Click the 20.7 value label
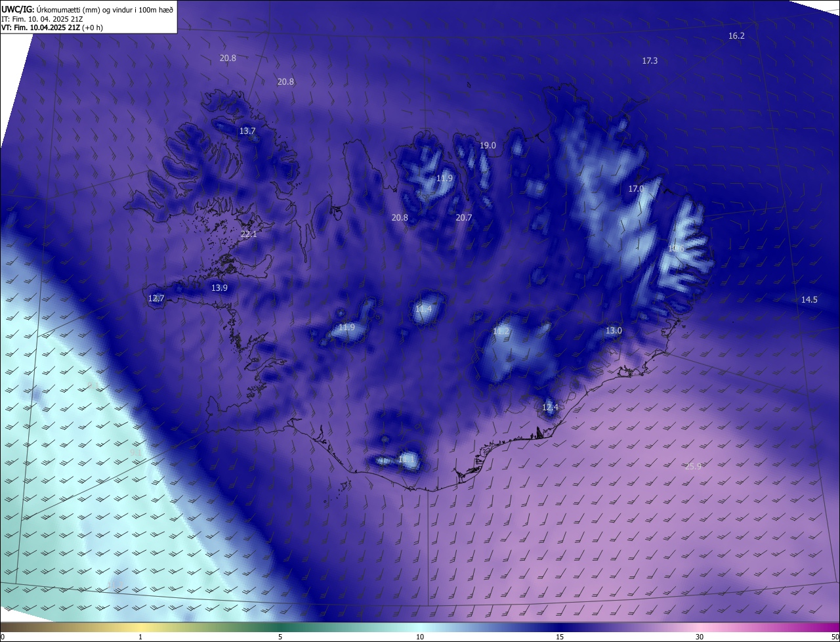Viewport: 840px width, 642px height. click(464, 218)
